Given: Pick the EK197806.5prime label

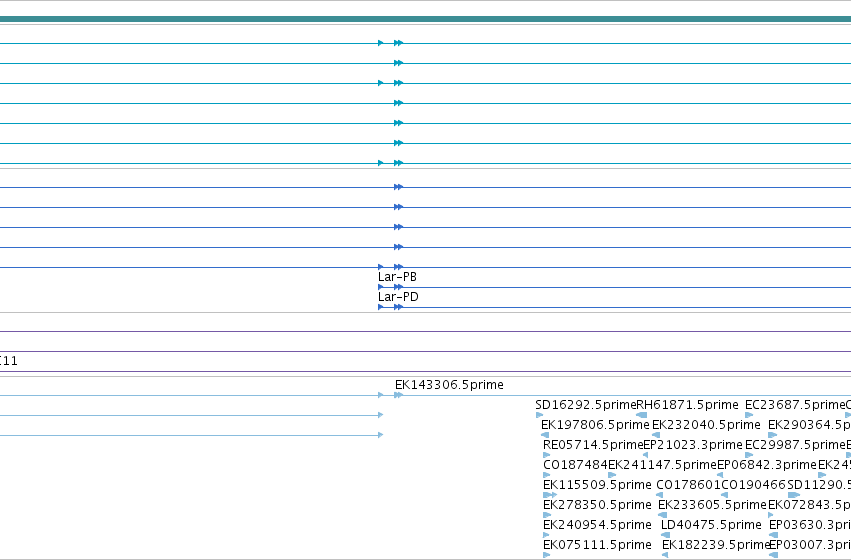Looking at the screenshot, I should (595, 424).
